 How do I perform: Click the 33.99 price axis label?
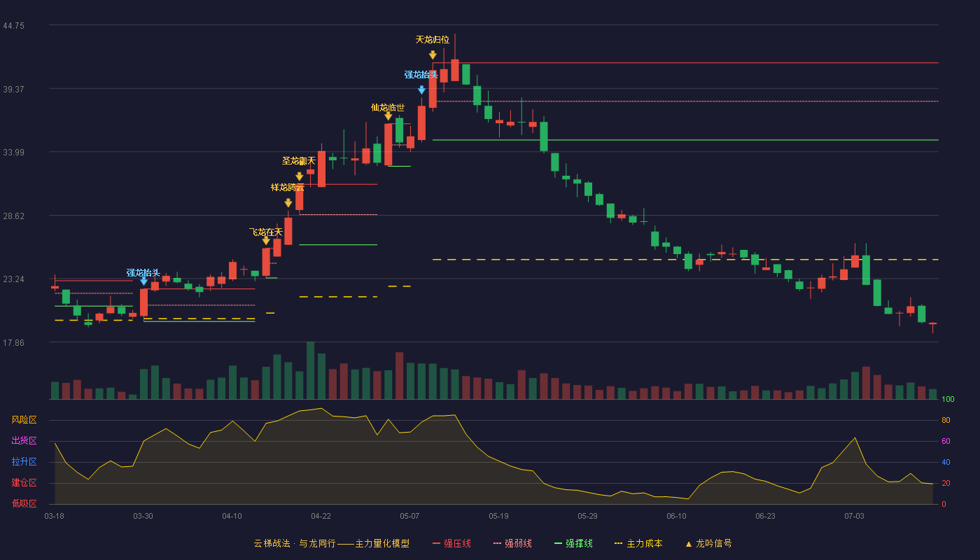13,153
